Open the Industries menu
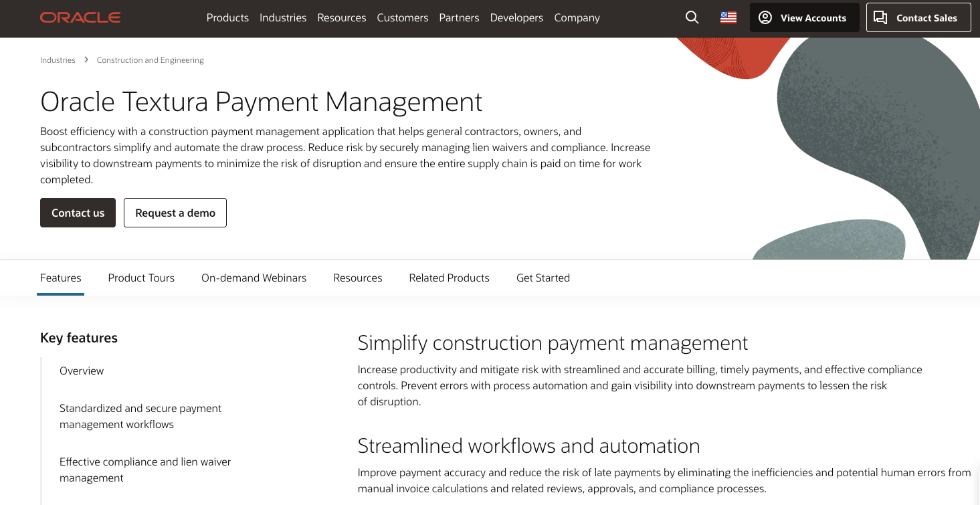Viewport: 980px width, 505px height. pos(283,18)
